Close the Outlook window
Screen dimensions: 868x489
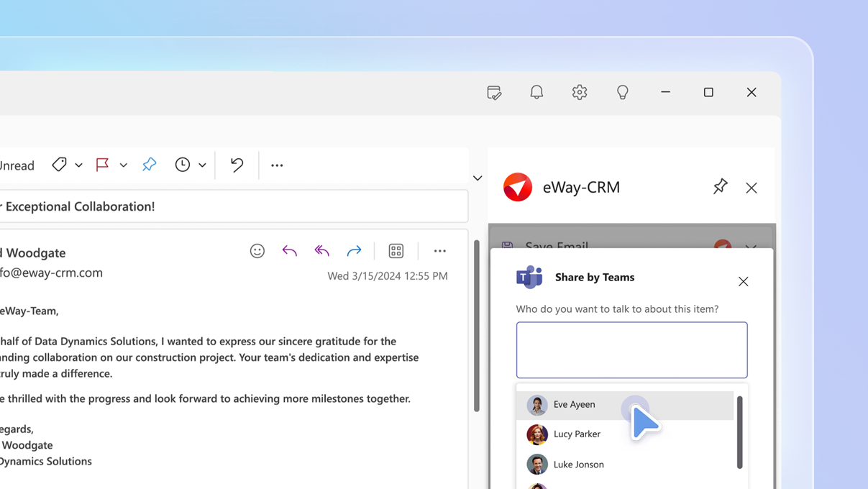pos(751,92)
